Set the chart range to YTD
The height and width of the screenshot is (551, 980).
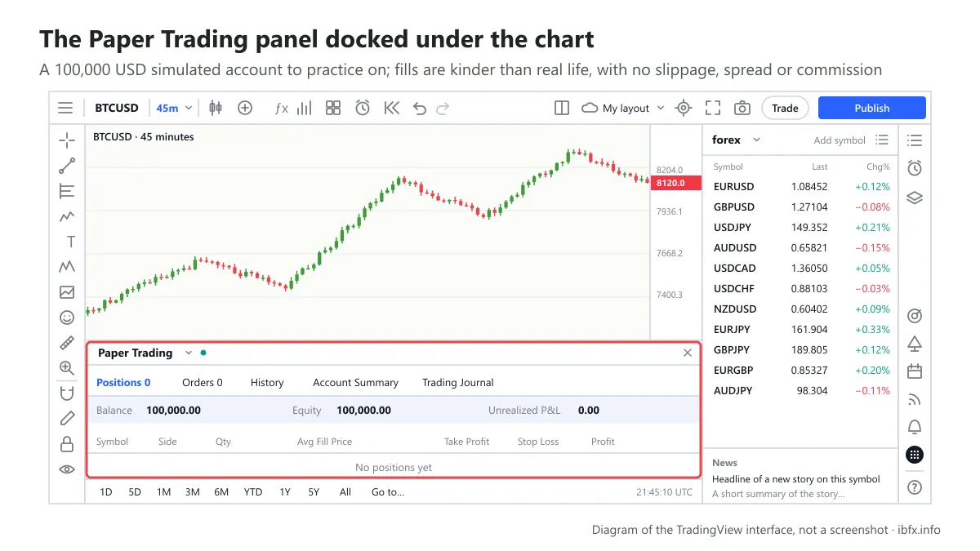click(x=253, y=491)
